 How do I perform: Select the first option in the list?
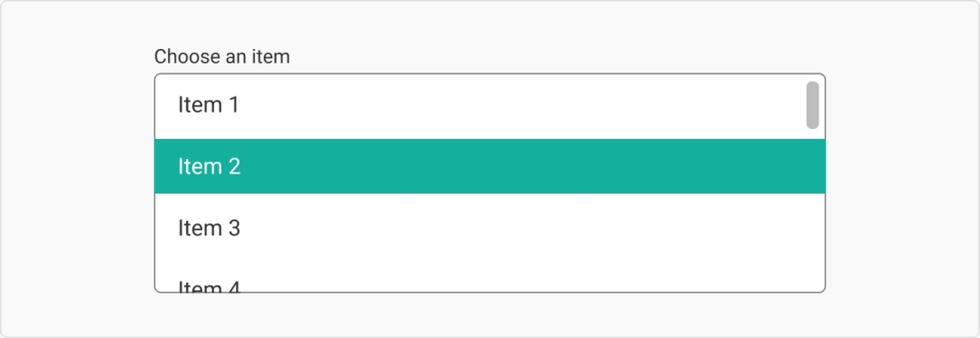pyautogui.click(x=489, y=105)
